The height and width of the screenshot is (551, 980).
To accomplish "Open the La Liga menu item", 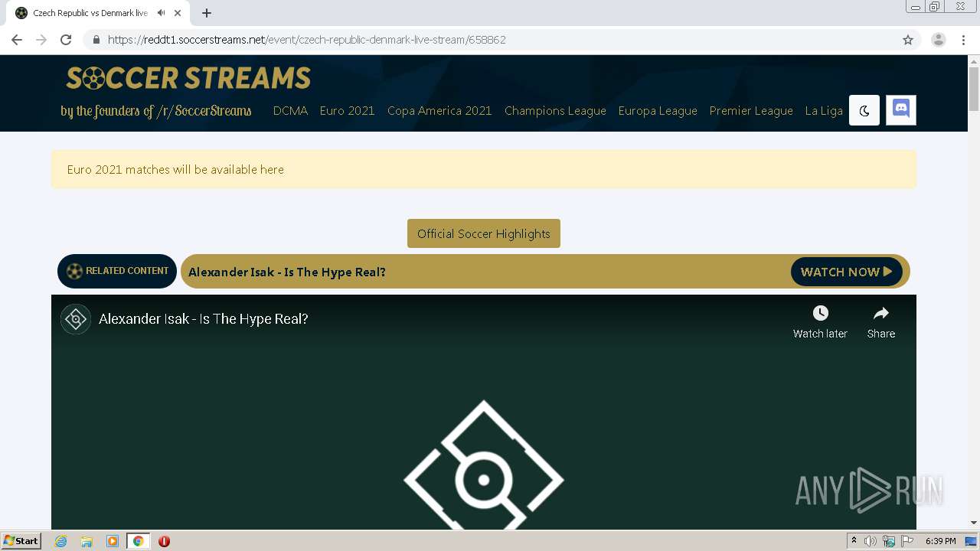I will click(824, 111).
